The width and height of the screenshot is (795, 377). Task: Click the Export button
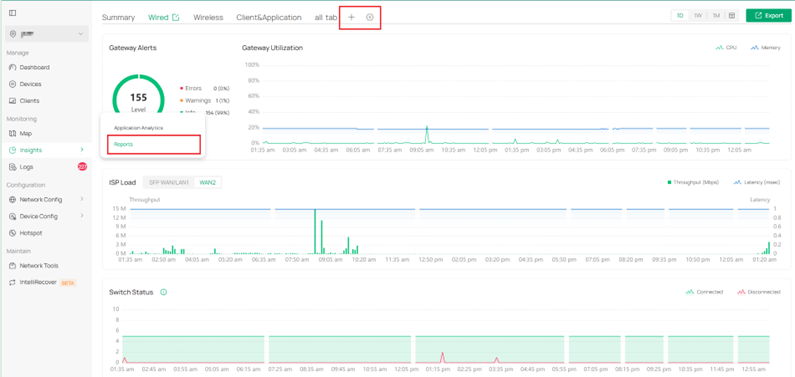769,16
